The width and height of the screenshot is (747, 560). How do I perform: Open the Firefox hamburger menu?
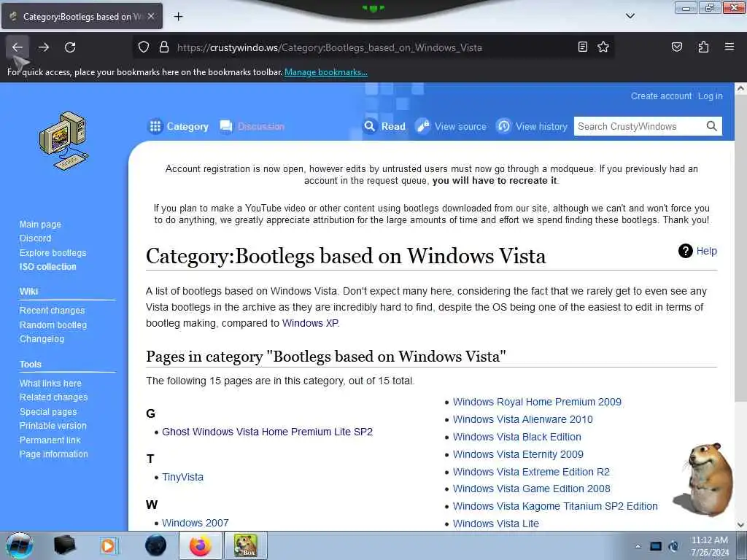729,47
